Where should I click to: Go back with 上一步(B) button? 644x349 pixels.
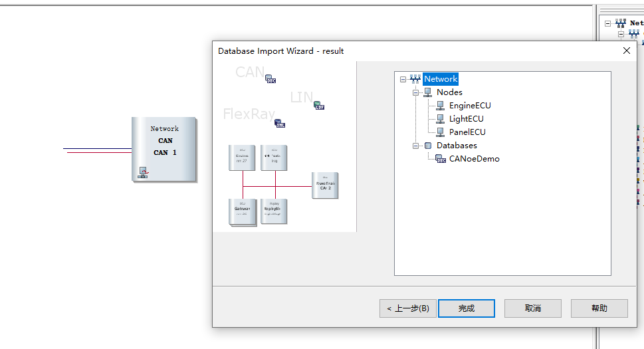click(408, 308)
